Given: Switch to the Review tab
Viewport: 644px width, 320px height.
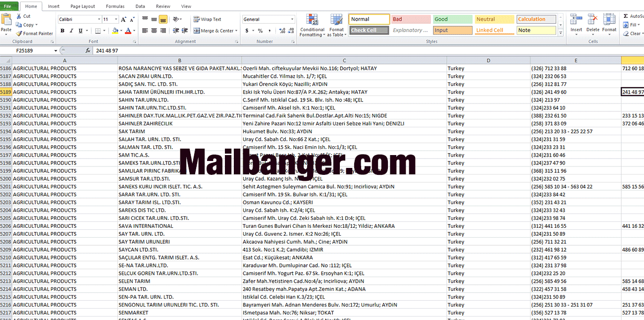Looking at the screenshot, I should (163, 6).
